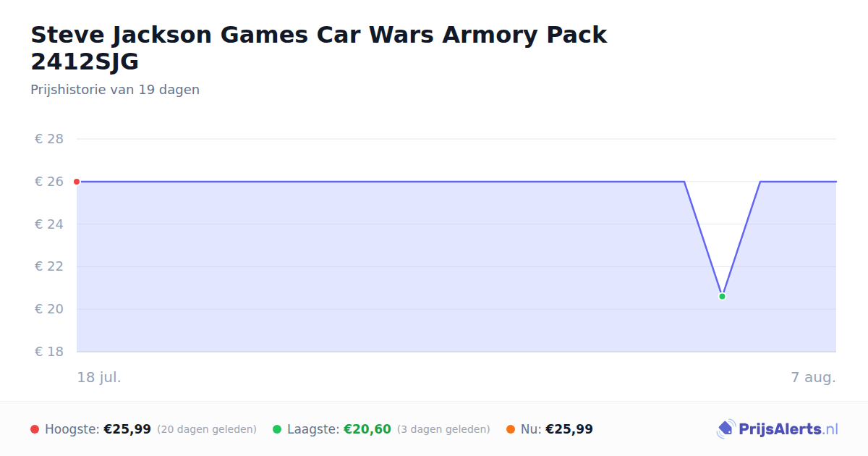Click the € 18 axis label

49,352
